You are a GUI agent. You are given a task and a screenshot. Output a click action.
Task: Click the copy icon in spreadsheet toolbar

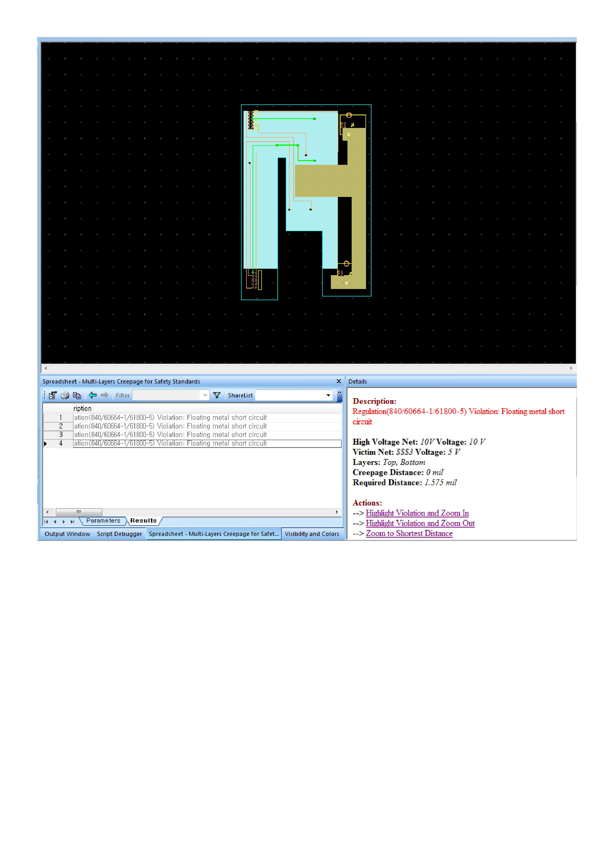[77, 395]
